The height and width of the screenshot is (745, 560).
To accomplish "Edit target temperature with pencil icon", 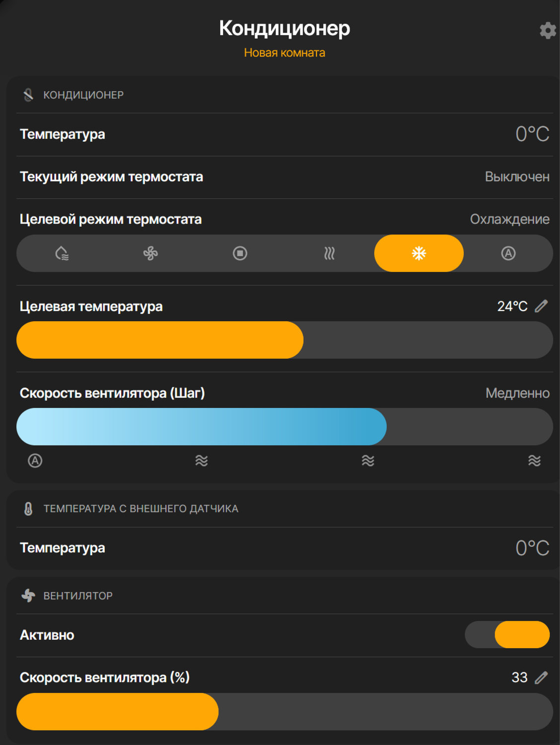I will pos(541,306).
